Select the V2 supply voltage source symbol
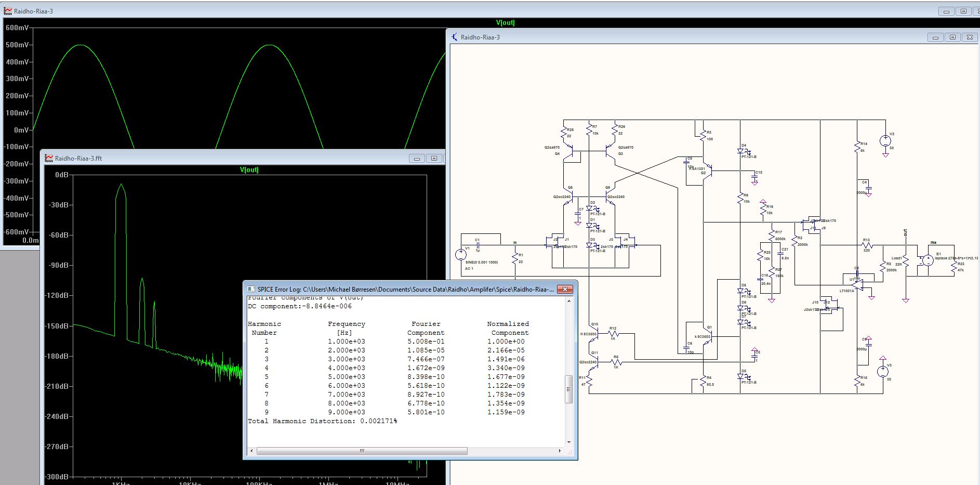Viewport: 980px width, 485px height. (885, 141)
